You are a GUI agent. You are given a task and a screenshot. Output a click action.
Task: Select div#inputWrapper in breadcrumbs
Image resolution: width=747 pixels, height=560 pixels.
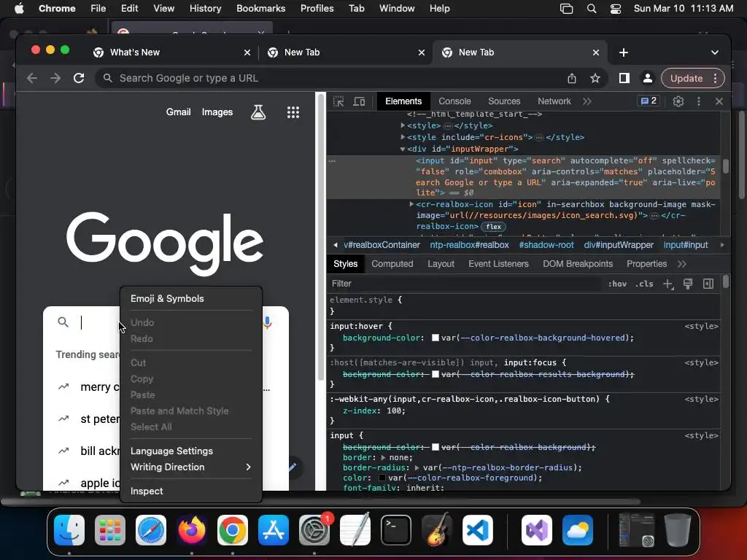(x=619, y=245)
